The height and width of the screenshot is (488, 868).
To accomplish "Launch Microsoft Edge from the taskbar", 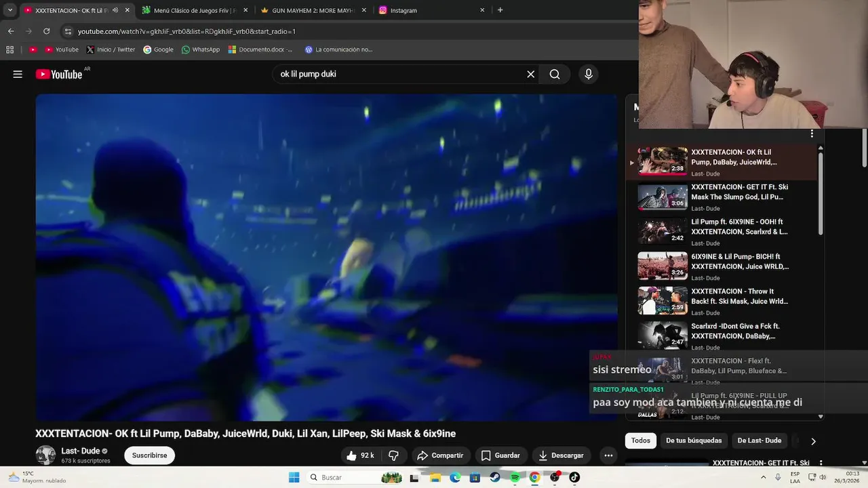I will (455, 477).
